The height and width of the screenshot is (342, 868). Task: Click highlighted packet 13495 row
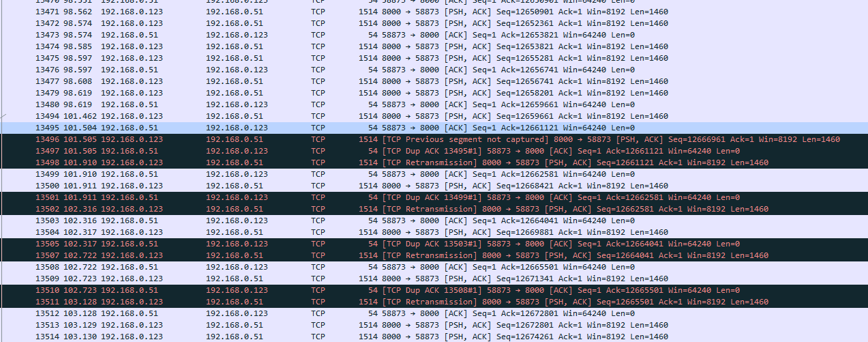point(436,128)
